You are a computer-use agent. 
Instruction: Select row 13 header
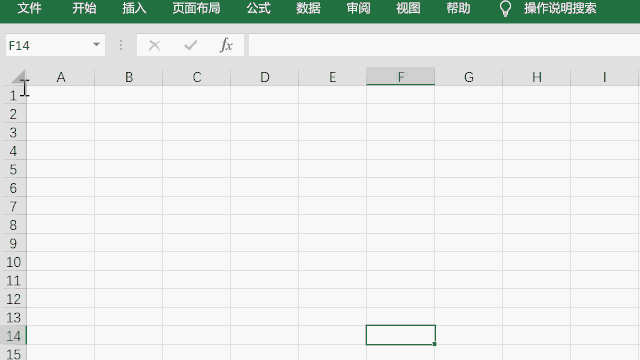[x=13, y=317]
